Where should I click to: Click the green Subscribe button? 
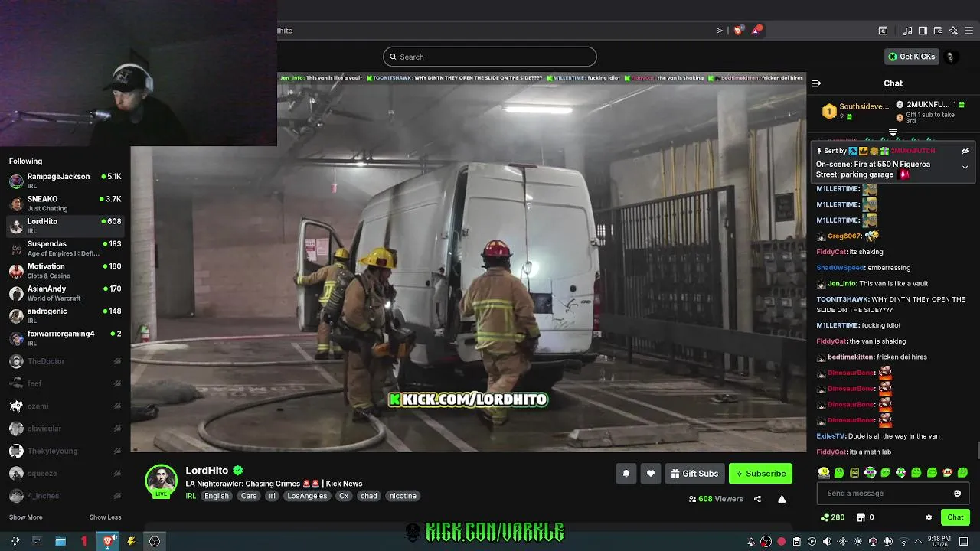coord(760,474)
